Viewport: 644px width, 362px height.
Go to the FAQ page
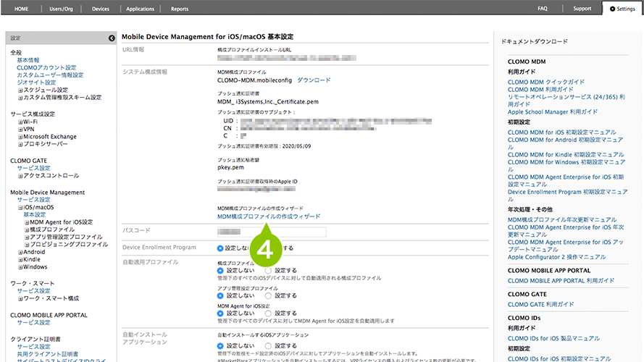543,8
